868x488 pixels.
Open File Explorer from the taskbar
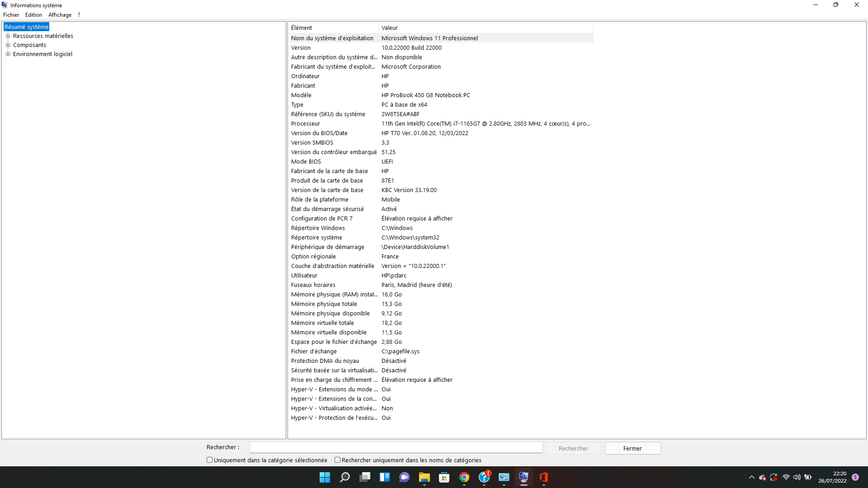424,477
